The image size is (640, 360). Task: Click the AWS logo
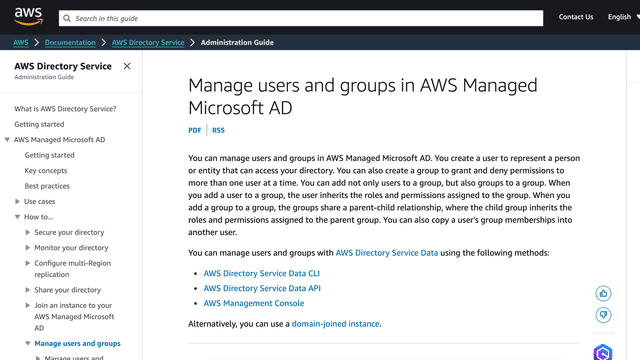coord(28,17)
